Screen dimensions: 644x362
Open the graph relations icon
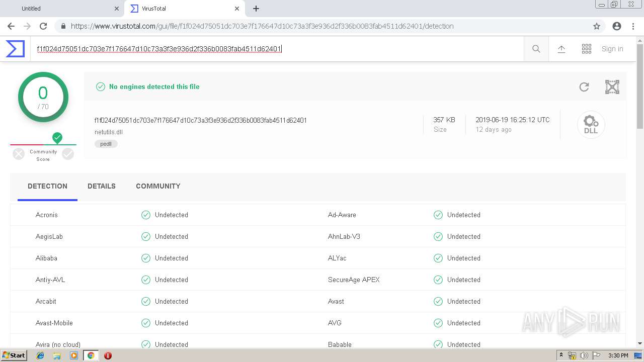click(612, 87)
